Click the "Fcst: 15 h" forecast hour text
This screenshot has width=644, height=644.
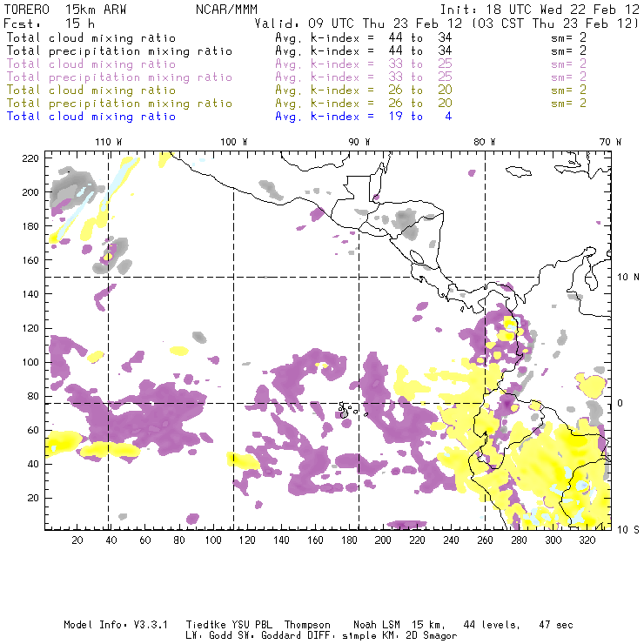tap(49, 23)
